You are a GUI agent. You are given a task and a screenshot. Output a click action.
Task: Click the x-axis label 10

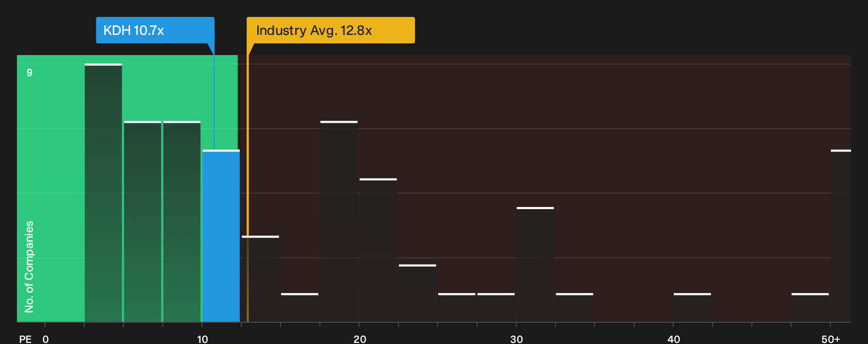(x=203, y=339)
